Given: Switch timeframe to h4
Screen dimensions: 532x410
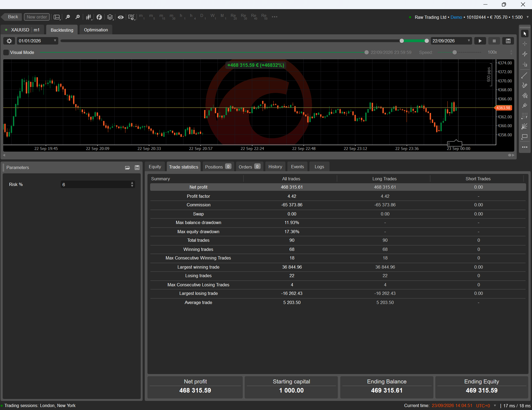Looking at the screenshot, I should 193,17.
